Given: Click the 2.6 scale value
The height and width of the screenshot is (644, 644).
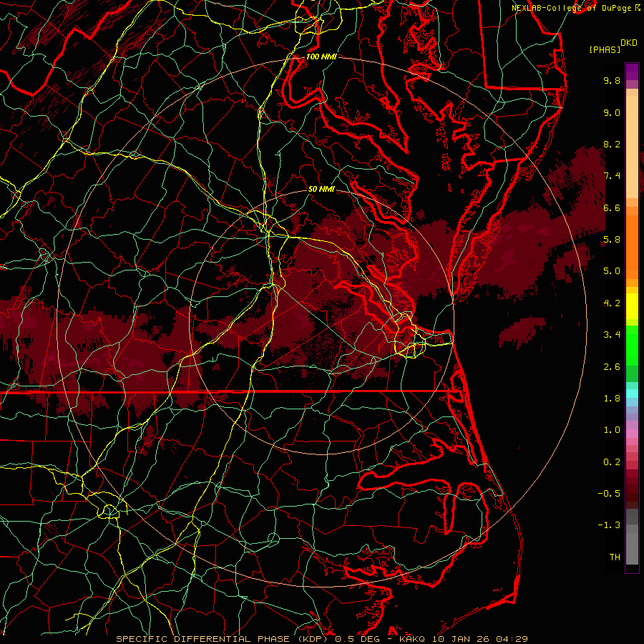Looking at the screenshot, I should pos(612,366).
